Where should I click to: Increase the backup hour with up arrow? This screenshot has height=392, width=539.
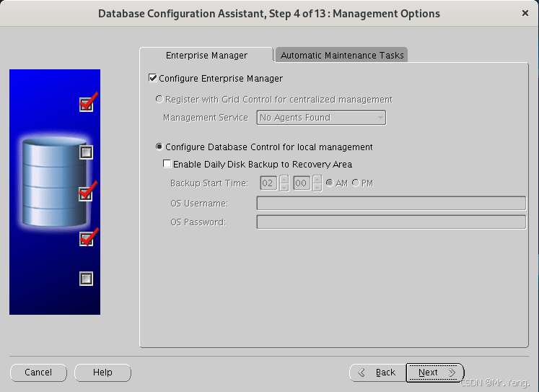coord(284,179)
